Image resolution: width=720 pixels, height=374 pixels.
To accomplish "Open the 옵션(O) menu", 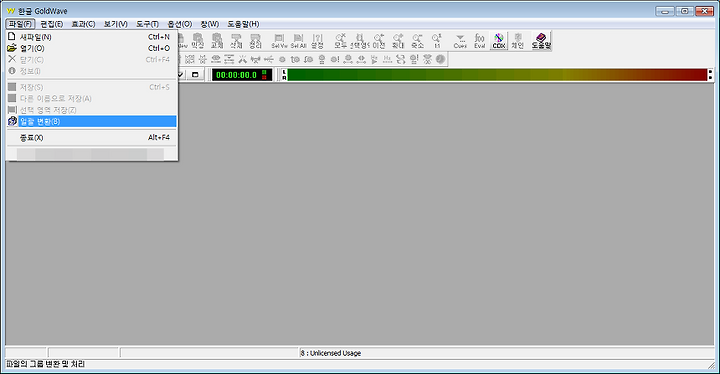I will (x=180, y=24).
